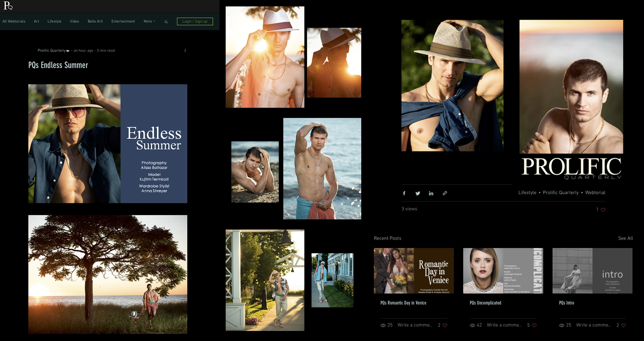
Task: Open small photo with blue towel by building
Action: point(332,280)
